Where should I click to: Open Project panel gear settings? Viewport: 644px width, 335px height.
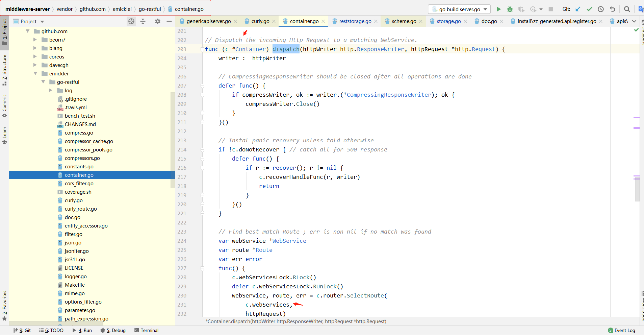point(158,21)
